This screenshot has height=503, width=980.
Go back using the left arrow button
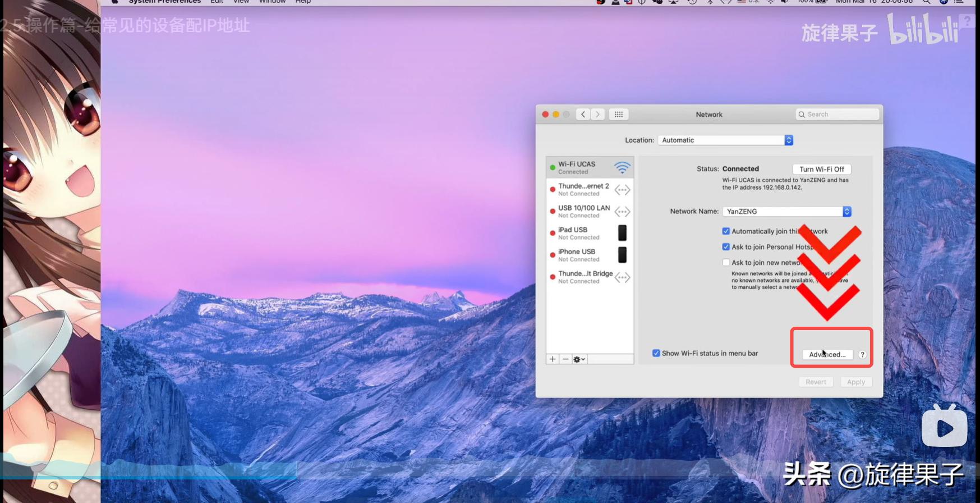(x=583, y=115)
